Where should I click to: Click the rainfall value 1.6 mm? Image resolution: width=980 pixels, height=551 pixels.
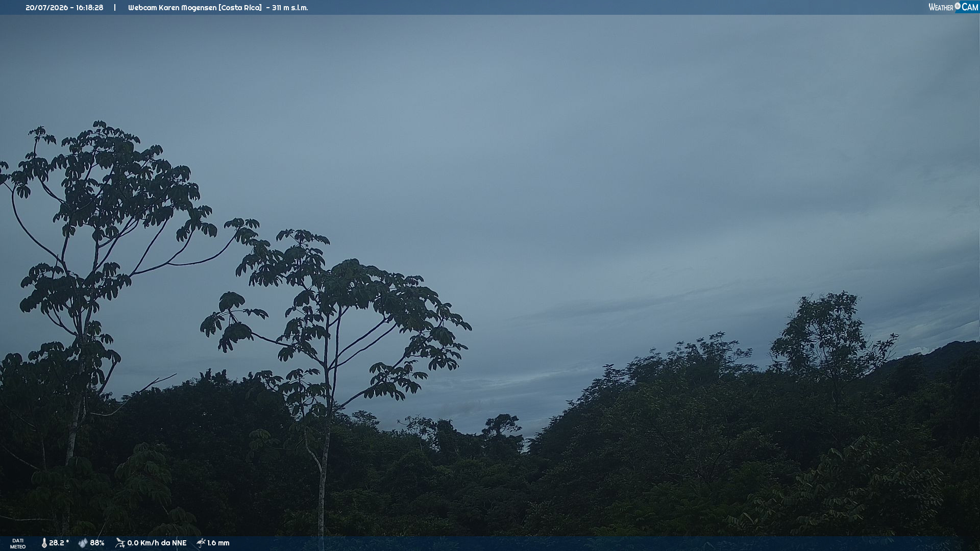pos(218,543)
